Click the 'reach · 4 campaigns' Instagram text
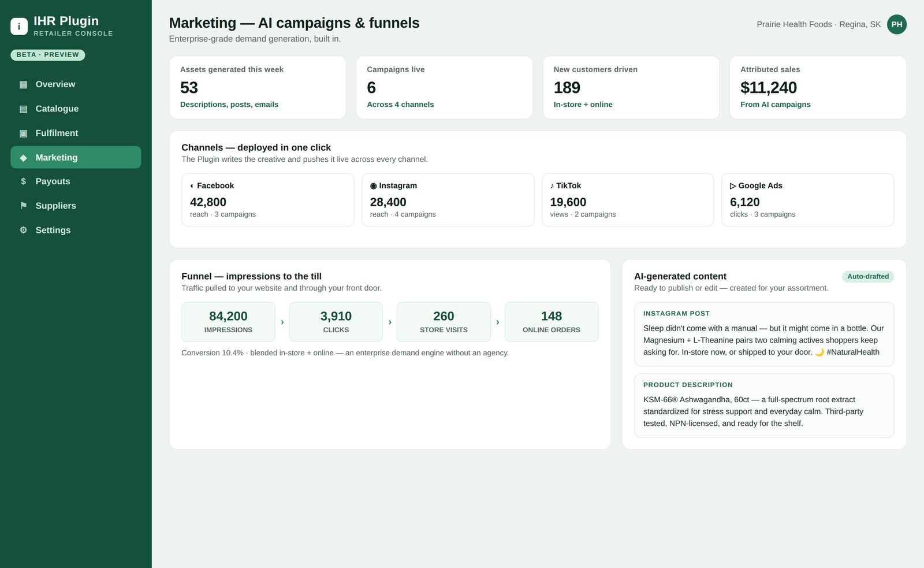The image size is (924, 568). tap(403, 214)
